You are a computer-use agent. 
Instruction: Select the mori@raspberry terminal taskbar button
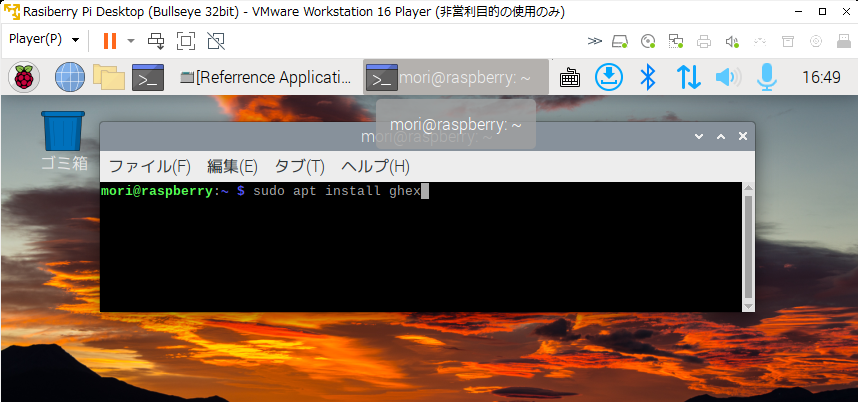pyautogui.click(x=456, y=78)
